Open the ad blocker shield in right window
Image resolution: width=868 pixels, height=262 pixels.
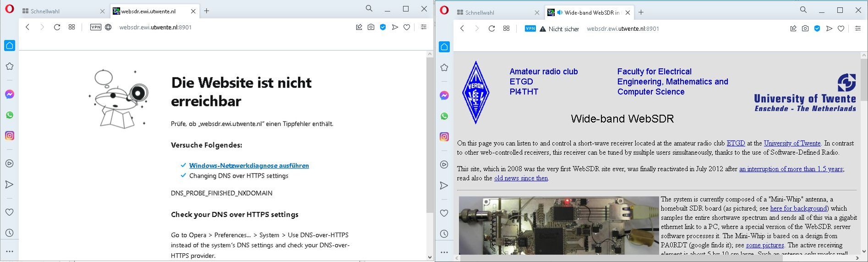[x=817, y=28]
